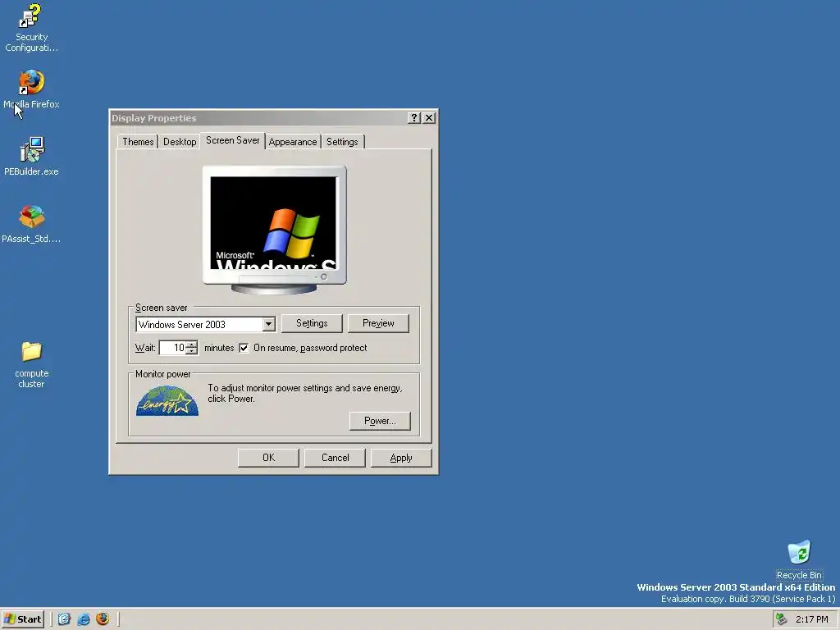
Task: Close the Display Properties dialog
Action: tap(429, 118)
